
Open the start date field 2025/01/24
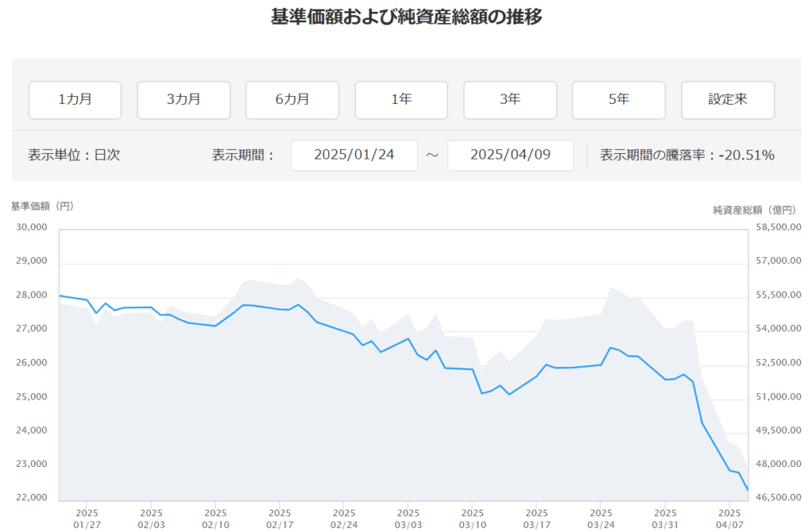(354, 155)
